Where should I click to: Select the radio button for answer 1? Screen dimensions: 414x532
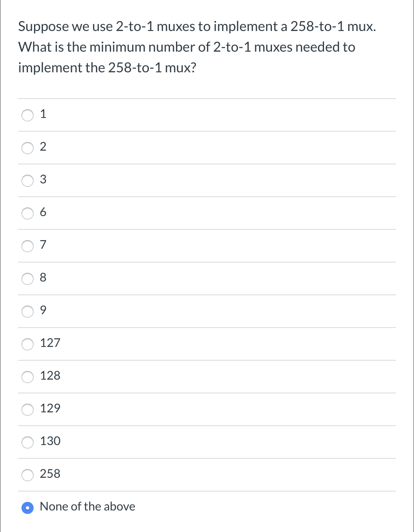(x=28, y=115)
